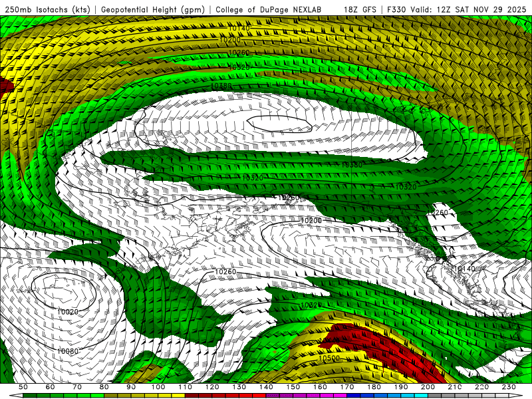Screen dimensions: 532x399
Task: Click the 50 knot value on the legend
Action: click(x=23, y=387)
